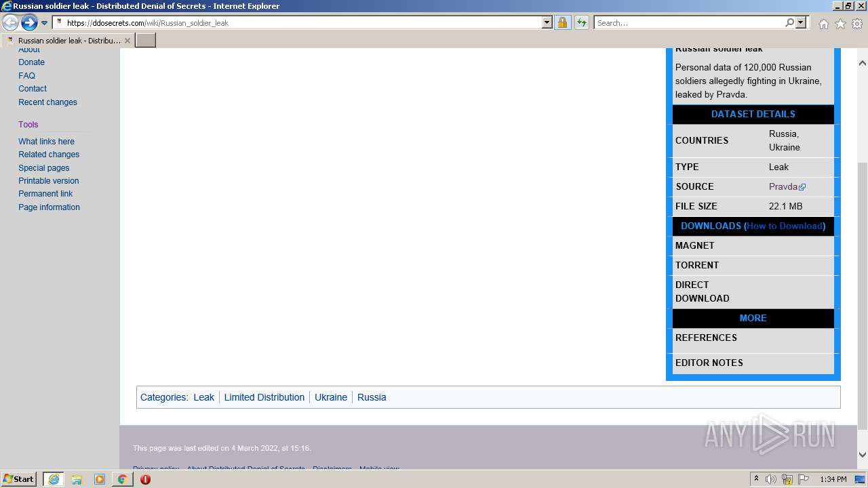Open Page information link
The height and width of the screenshot is (488, 868).
49,207
